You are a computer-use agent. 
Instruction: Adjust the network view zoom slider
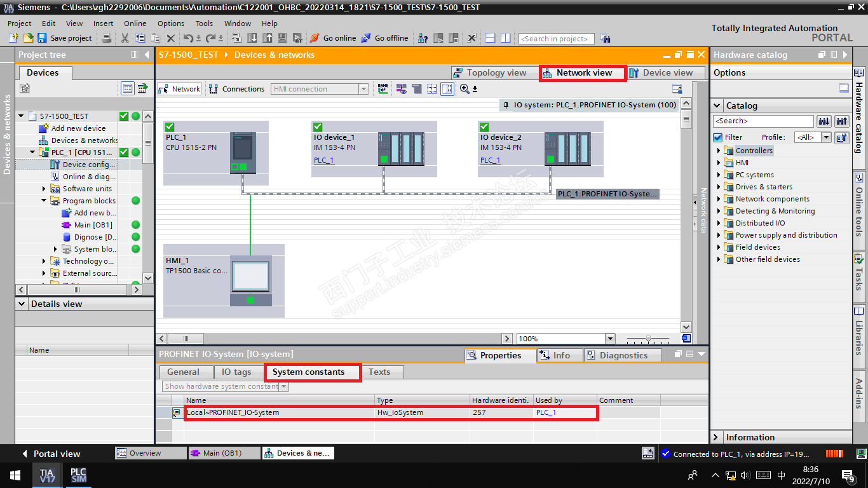tap(648, 339)
